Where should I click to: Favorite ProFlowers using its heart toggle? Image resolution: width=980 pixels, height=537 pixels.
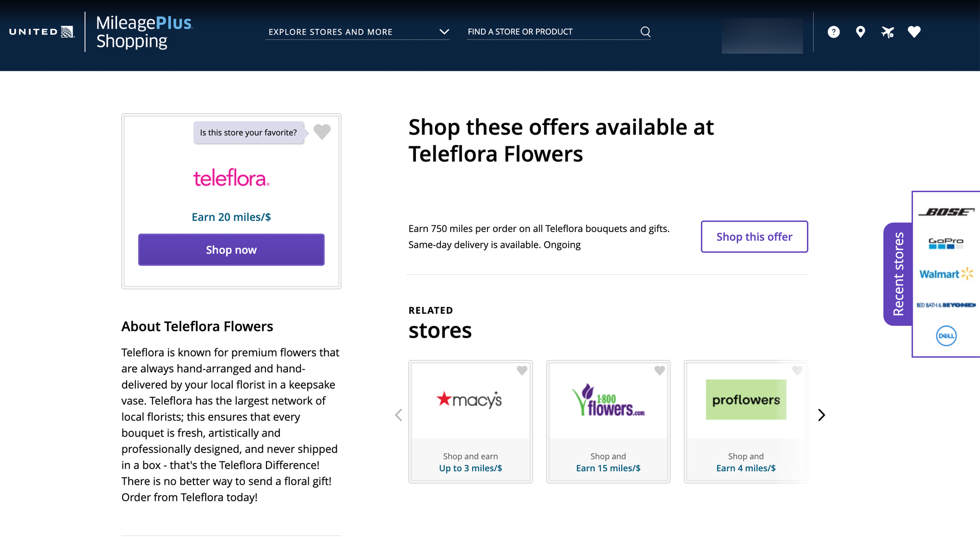click(x=797, y=371)
